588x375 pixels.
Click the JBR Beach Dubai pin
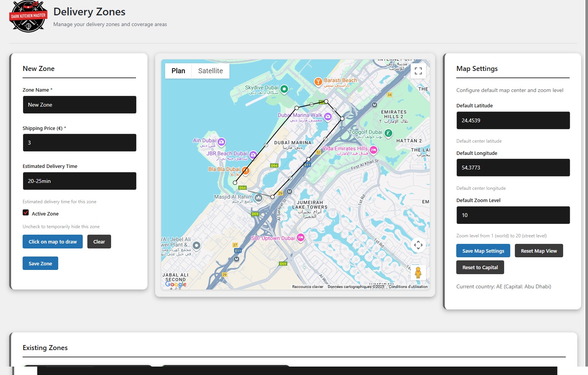[253, 155]
